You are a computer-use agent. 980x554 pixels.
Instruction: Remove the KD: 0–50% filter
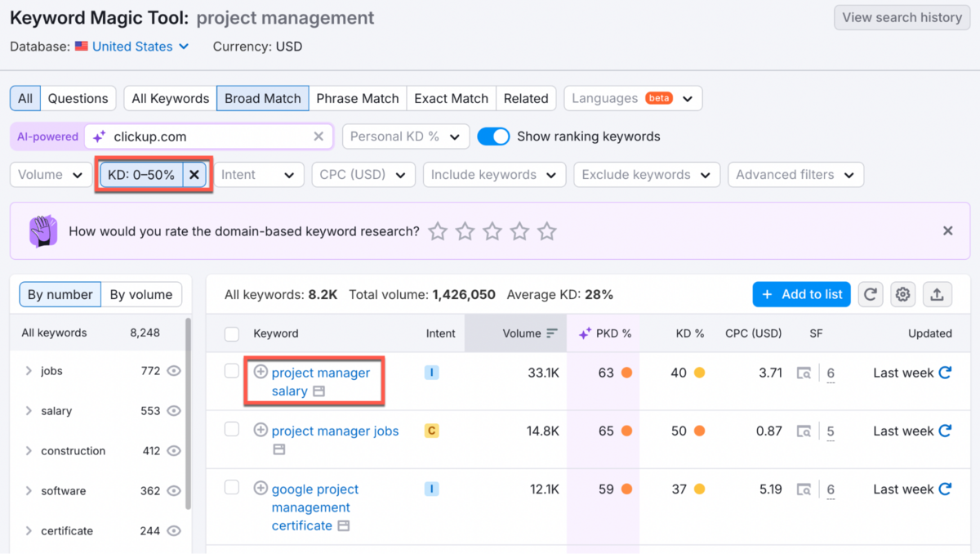click(x=194, y=175)
